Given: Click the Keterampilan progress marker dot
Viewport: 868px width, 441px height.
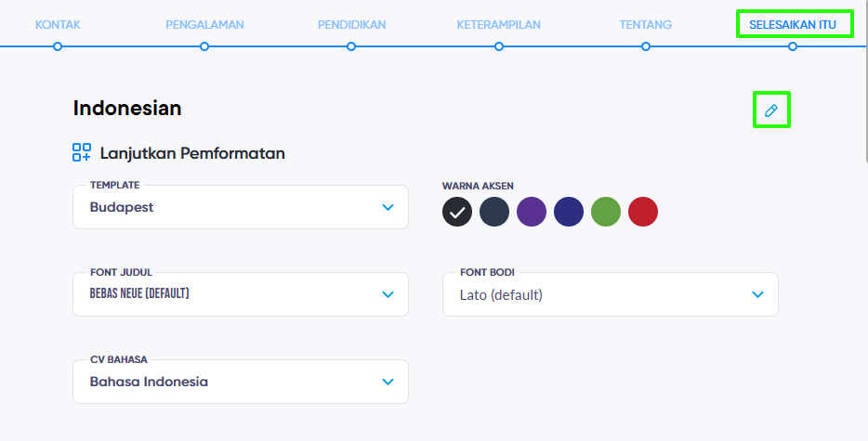Looking at the screenshot, I should pos(499,46).
